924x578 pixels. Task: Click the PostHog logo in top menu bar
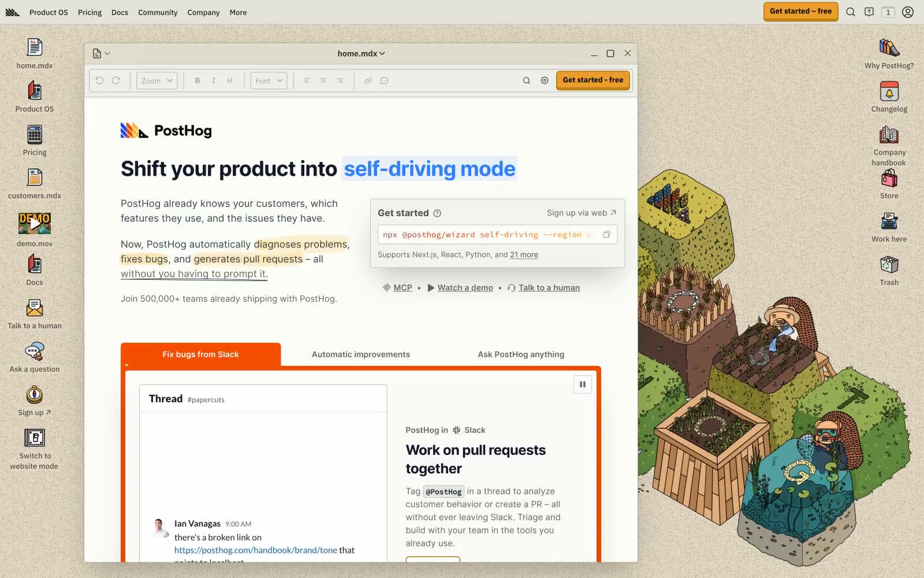point(13,12)
